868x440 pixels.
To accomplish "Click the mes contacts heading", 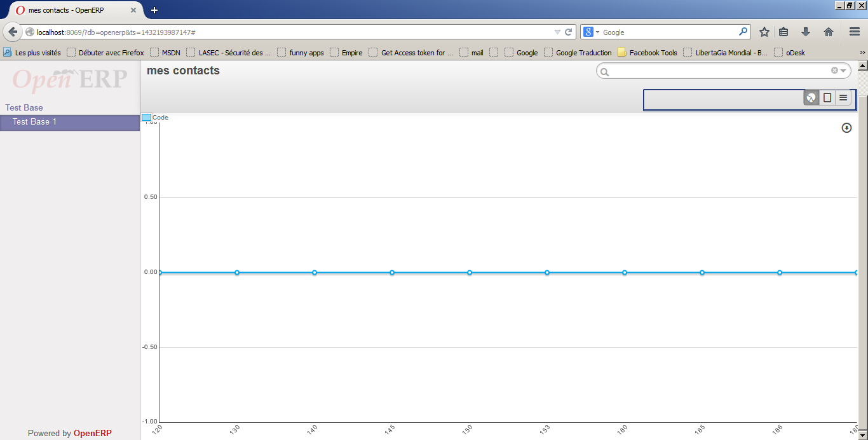I will click(x=183, y=71).
